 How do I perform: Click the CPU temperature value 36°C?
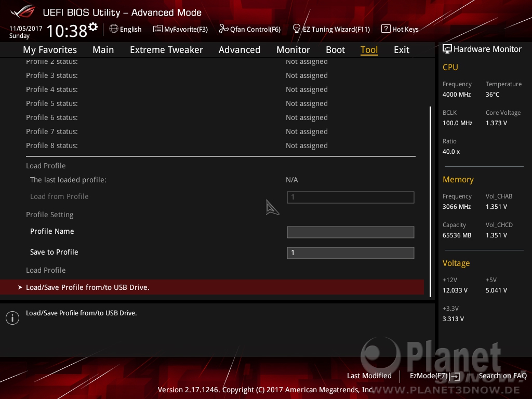tap(493, 95)
